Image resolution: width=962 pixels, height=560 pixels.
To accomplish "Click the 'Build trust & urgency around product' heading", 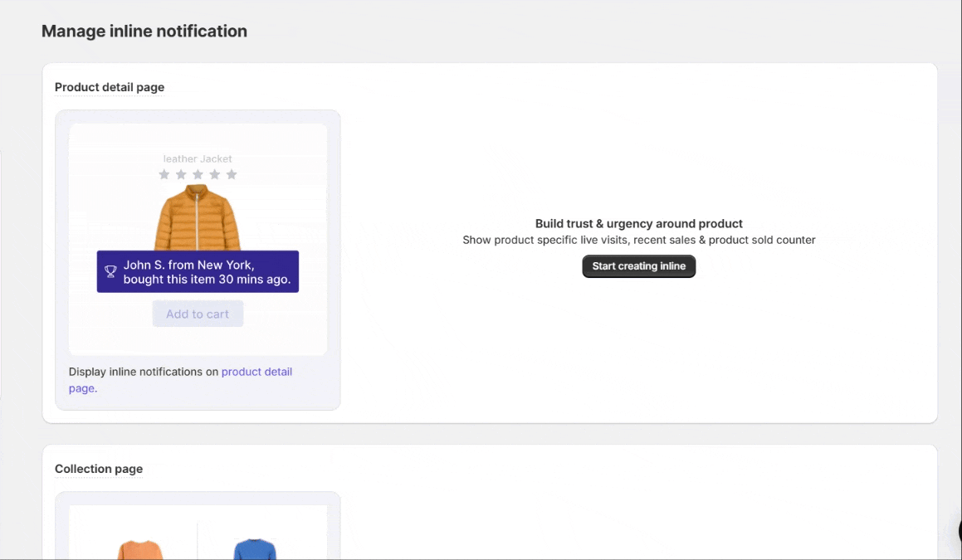I will (x=638, y=224).
